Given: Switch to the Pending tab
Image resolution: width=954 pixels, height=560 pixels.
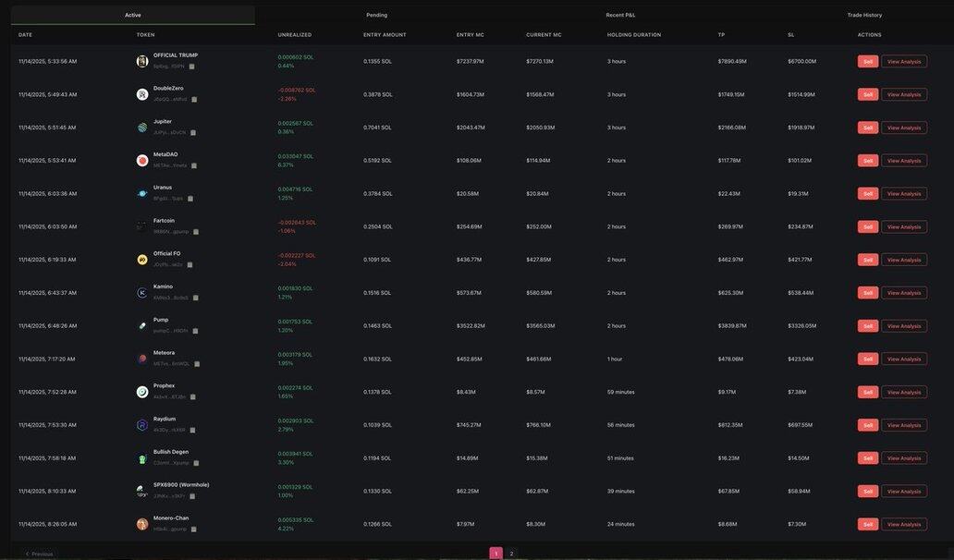Looking at the screenshot, I should [x=376, y=15].
